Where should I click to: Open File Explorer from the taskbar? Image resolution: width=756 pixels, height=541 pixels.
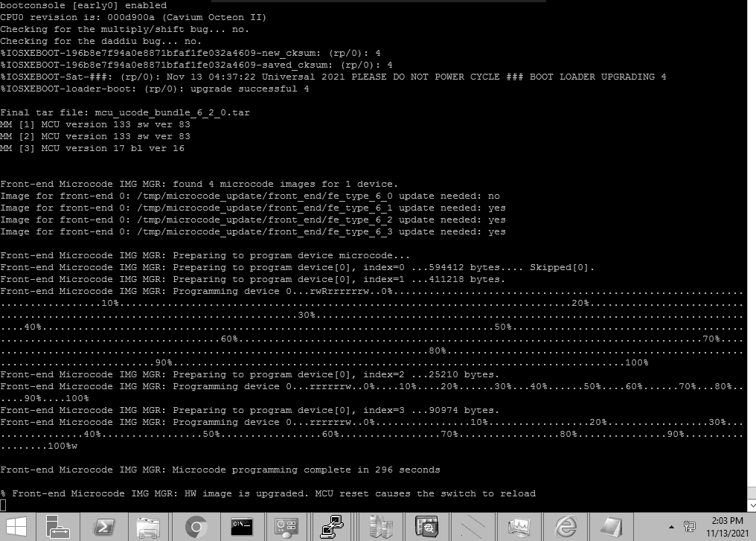point(147,527)
